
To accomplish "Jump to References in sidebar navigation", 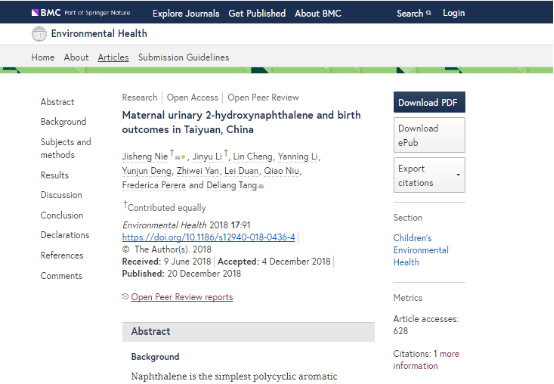I will (x=62, y=255).
